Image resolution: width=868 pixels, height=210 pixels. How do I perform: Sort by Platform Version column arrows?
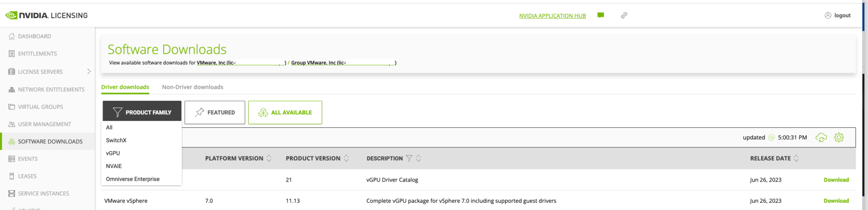269,158
